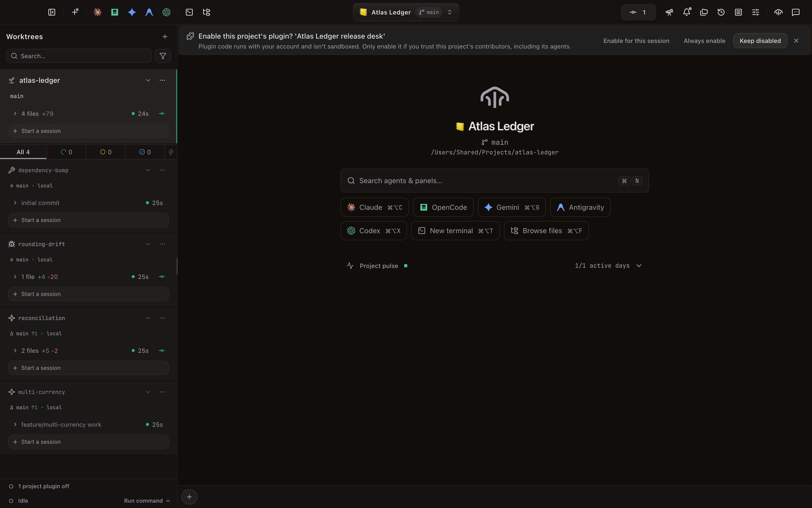
Task: Select the All 4 tab
Action: [23, 152]
